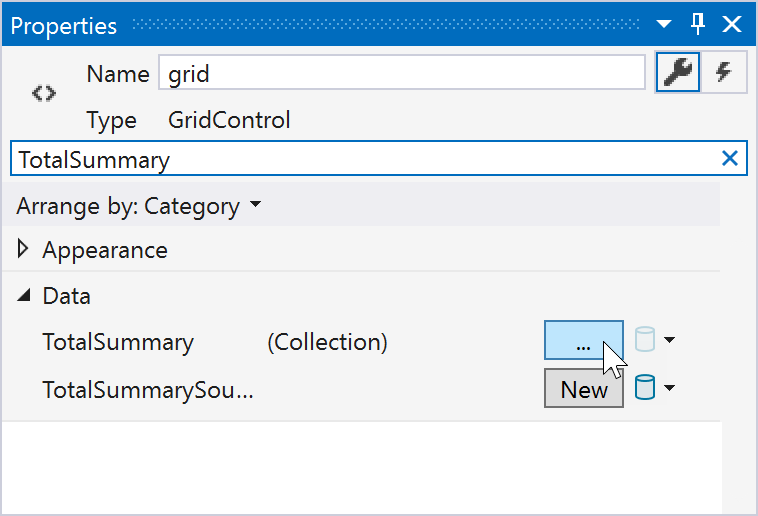Select the truncated TotalSummarySou... property label
The width and height of the screenshot is (758, 516).
point(147,390)
